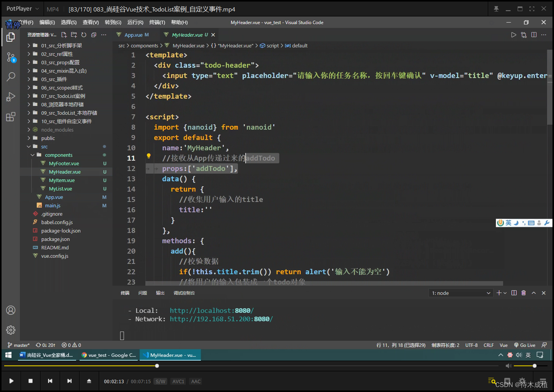Image resolution: width=554 pixels, height=392 pixels.
Task: Open the 查看(V) menu
Action: pos(91,23)
